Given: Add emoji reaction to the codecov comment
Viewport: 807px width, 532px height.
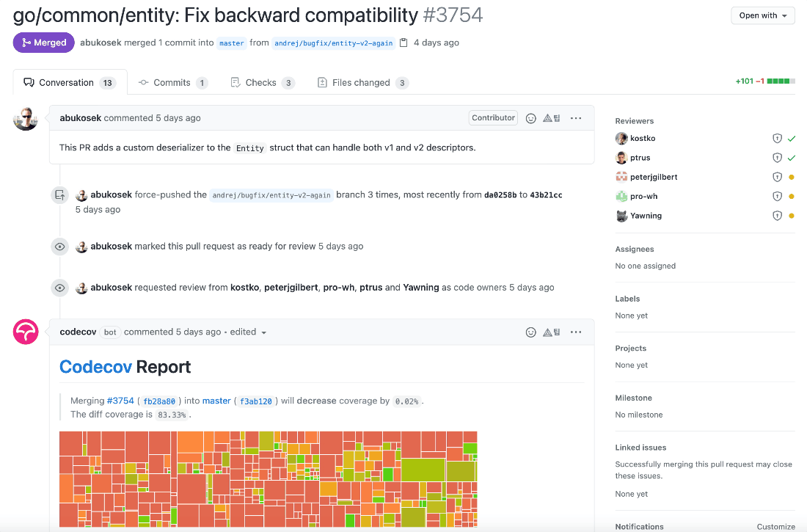Looking at the screenshot, I should (x=530, y=332).
